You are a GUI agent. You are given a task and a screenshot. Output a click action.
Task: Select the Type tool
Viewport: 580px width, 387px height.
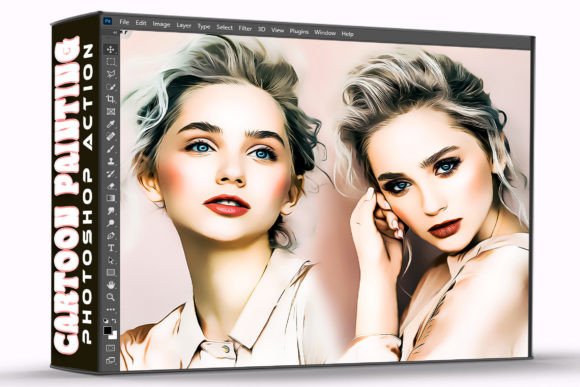(111, 248)
